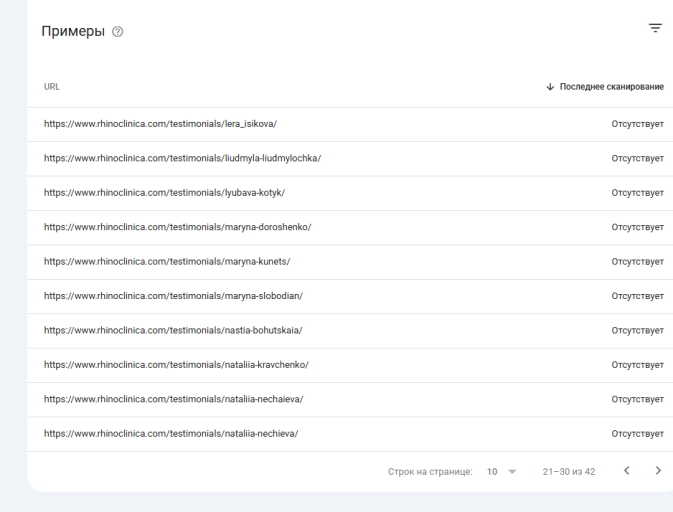
Task: Select the maryna-slobodian URL row
Action: (x=350, y=296)
